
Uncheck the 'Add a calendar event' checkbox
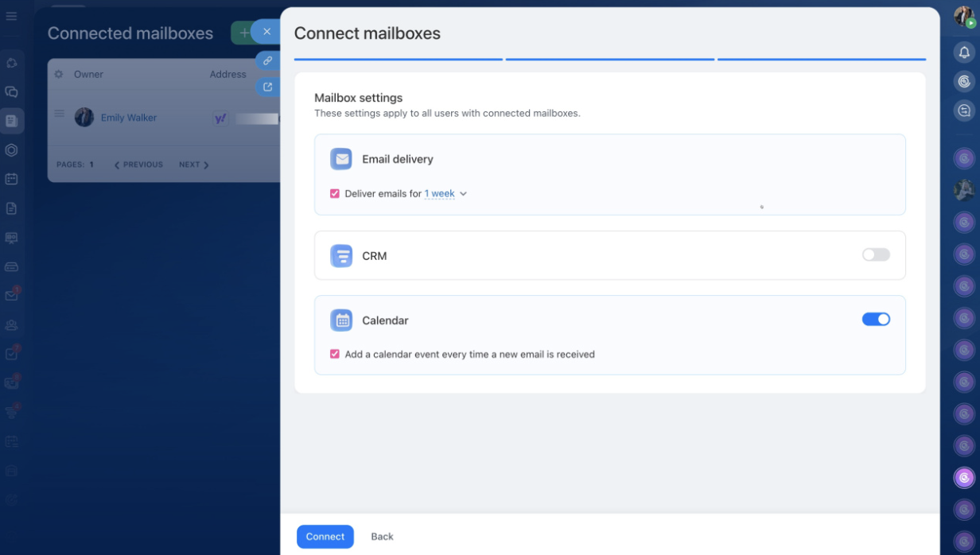click(x=335, y=354)
